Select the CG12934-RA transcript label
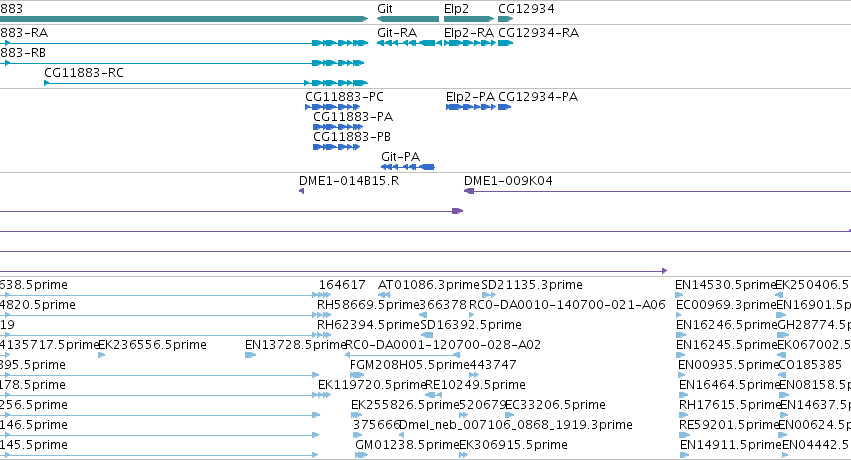 (538, 33)
